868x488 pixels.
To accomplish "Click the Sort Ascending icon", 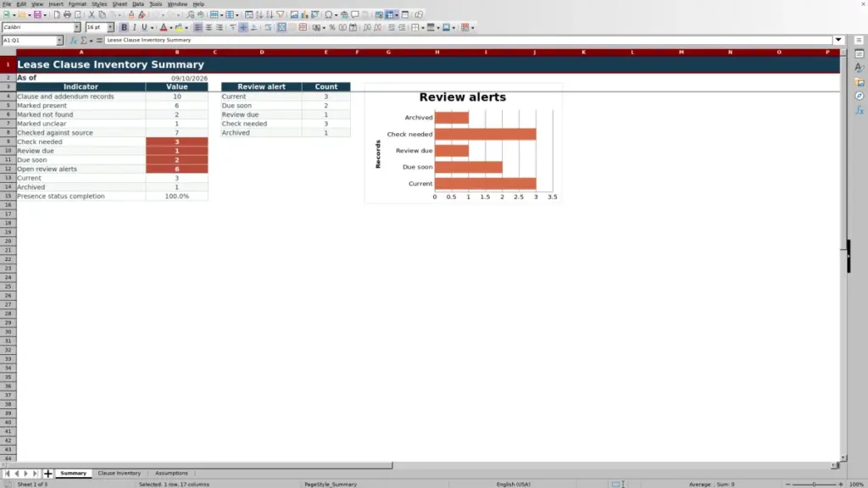I will tap(259, 14).
